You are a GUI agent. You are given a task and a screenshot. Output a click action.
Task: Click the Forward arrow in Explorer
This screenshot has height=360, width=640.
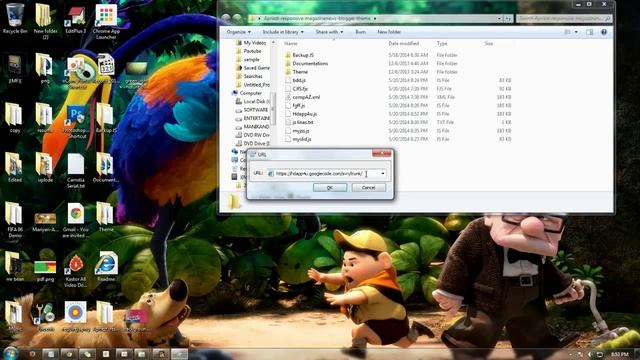pos(238,18)
